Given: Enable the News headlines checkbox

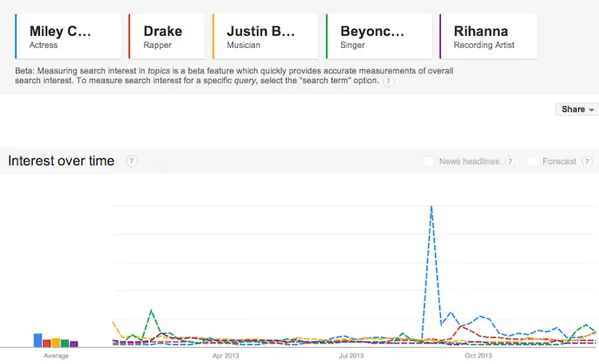Looking at the screenshot, I should click(x=429, y=161).
